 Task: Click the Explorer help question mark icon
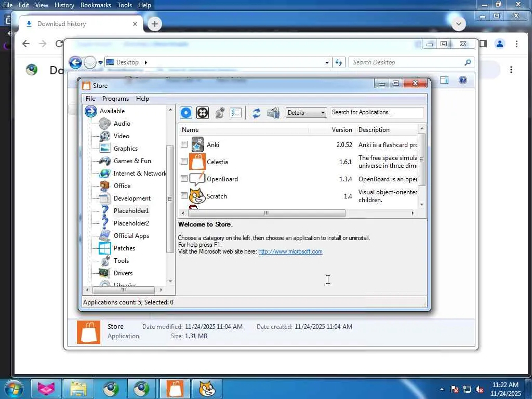pos(462,80)
